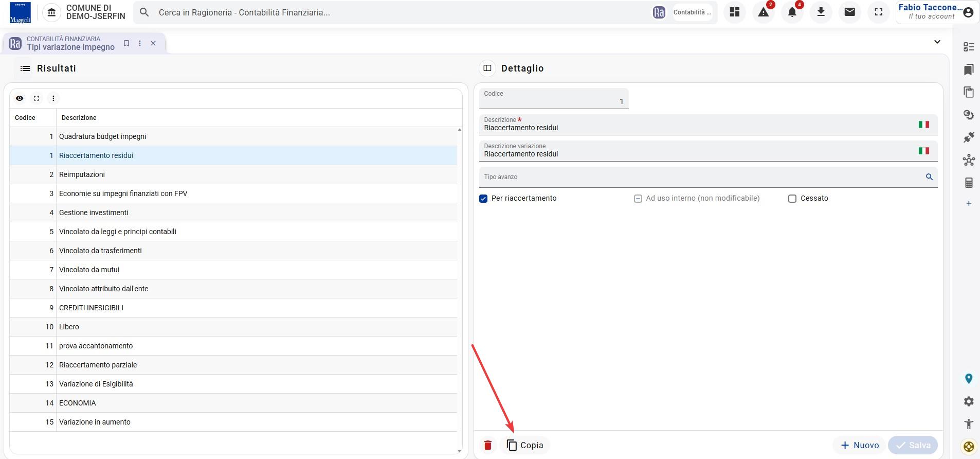
Task: Select row Vincolato da leggi e principi contabili
Action: coord(233,232)
